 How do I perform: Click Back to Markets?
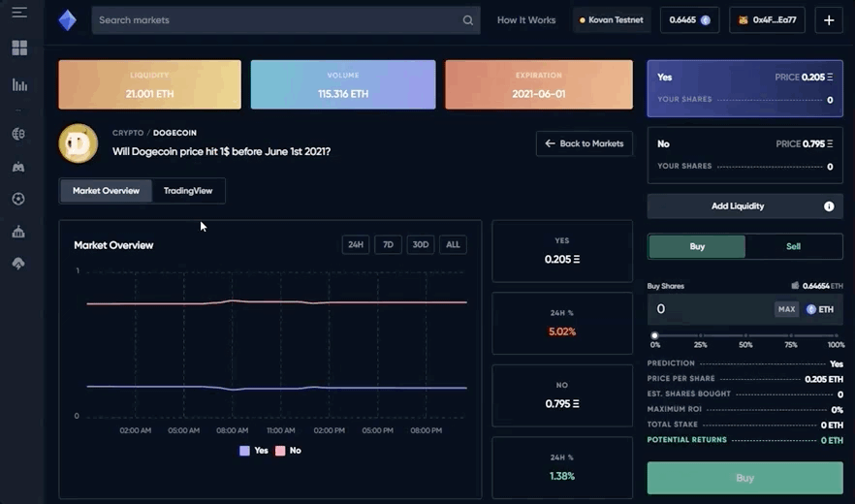584,143
